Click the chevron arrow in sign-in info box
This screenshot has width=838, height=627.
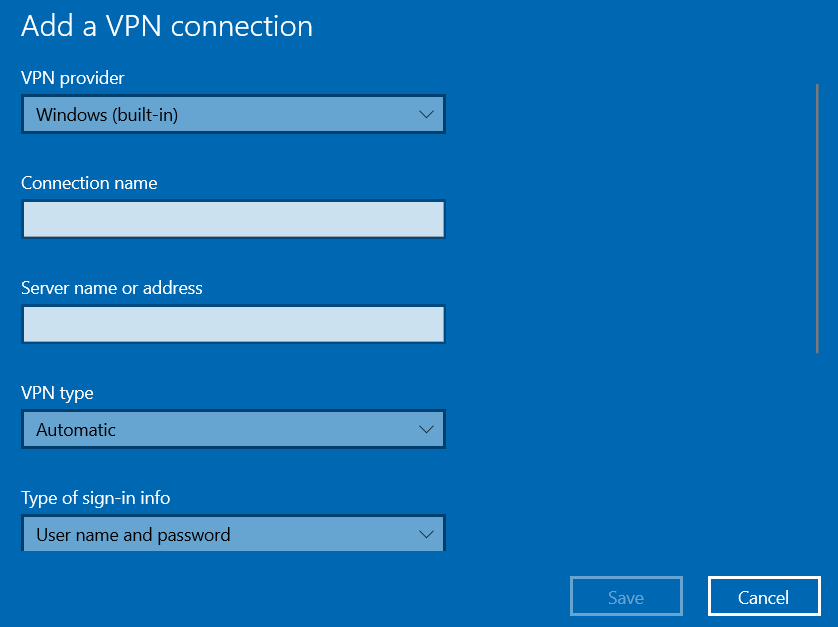426,534
